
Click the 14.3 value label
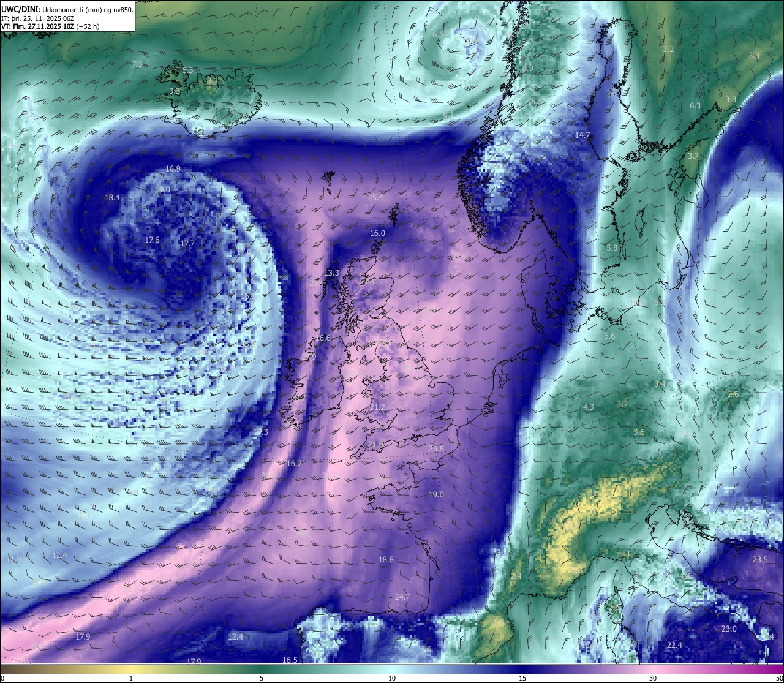coord(260,432)
